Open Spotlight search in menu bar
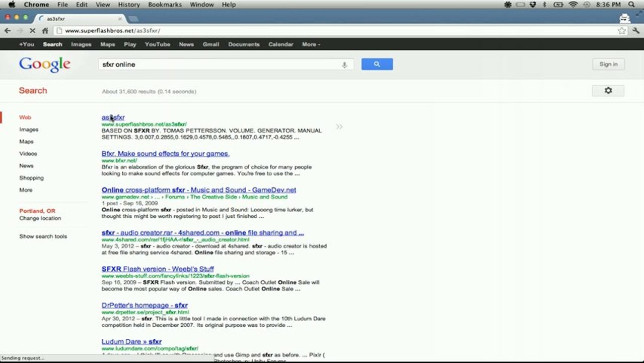This screenshot has width=644, height=363. pos(631,5)
